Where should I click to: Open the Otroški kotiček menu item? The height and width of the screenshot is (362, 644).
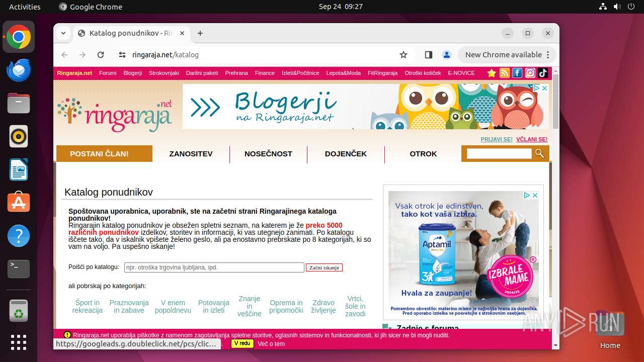(x=423, y=73)
